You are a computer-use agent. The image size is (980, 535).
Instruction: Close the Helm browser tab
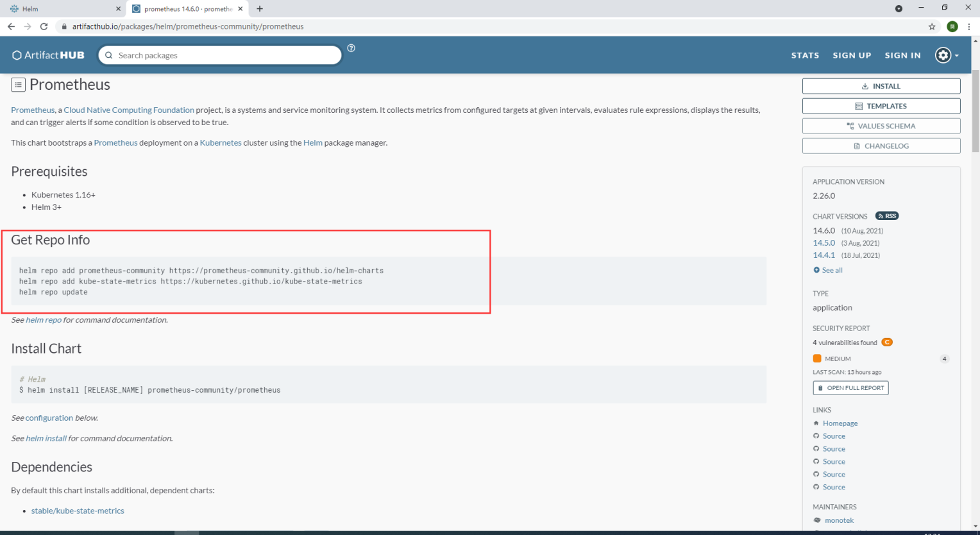pyautogui.click(x=118, y=9)
